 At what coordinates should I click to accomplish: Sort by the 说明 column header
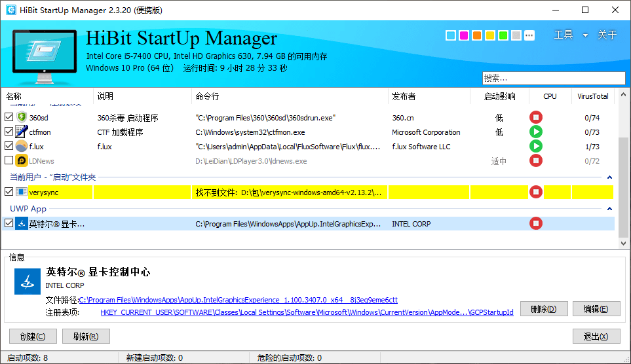pos(142,96)
